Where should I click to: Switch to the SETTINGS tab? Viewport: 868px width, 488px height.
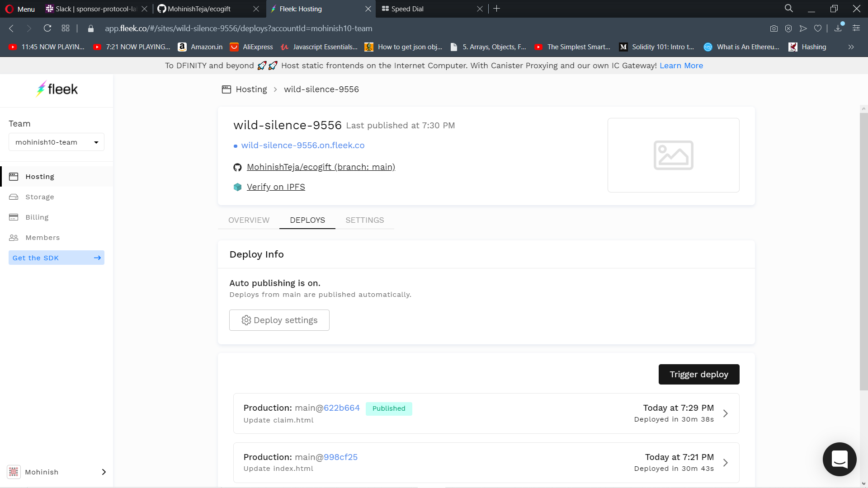pyautogui.click(x=364, y=220)
